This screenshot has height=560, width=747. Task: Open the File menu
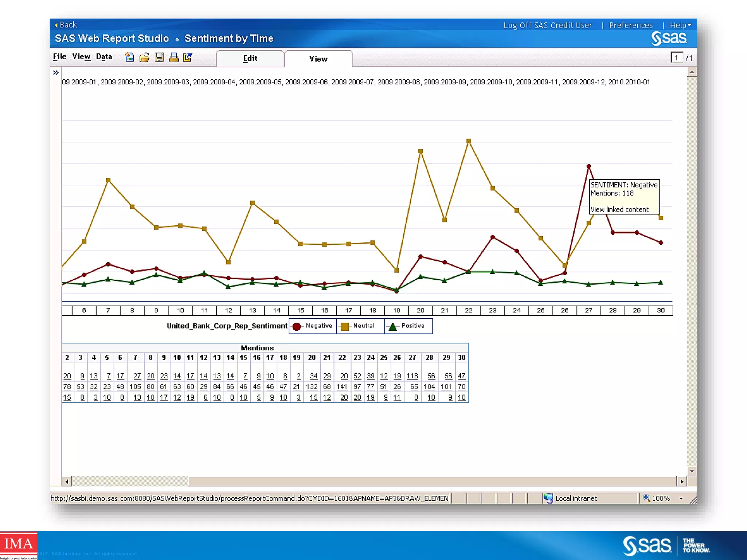pyautogui.click(x=59, y=57)
